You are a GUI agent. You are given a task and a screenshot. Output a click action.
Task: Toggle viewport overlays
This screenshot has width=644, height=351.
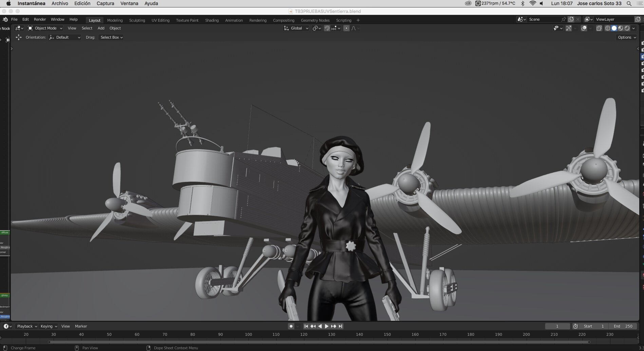click(584, 28)
